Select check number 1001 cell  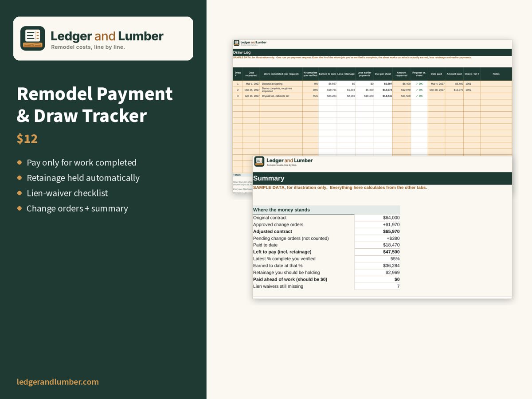click(x=472, y=84)
